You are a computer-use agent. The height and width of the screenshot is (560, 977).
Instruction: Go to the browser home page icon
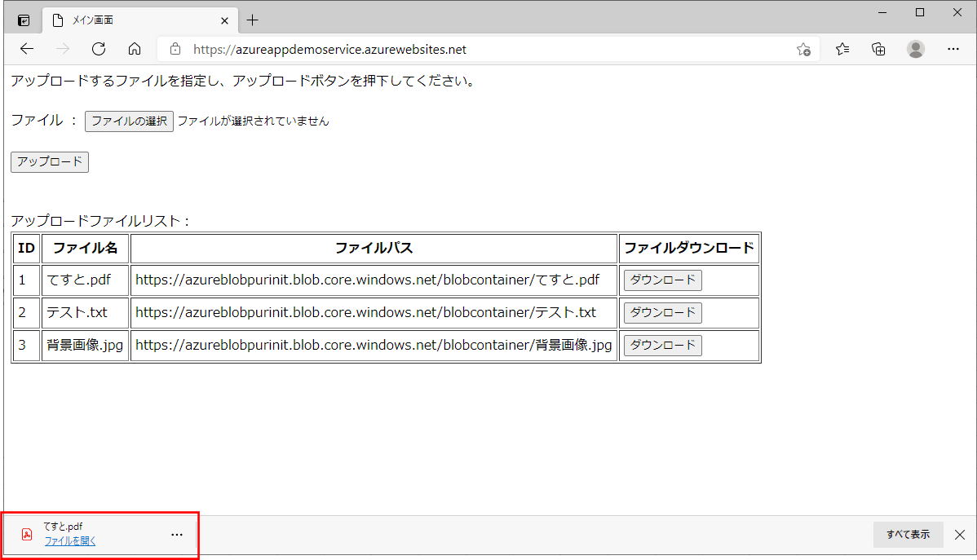pyautogui.click(x=135, y=49)
